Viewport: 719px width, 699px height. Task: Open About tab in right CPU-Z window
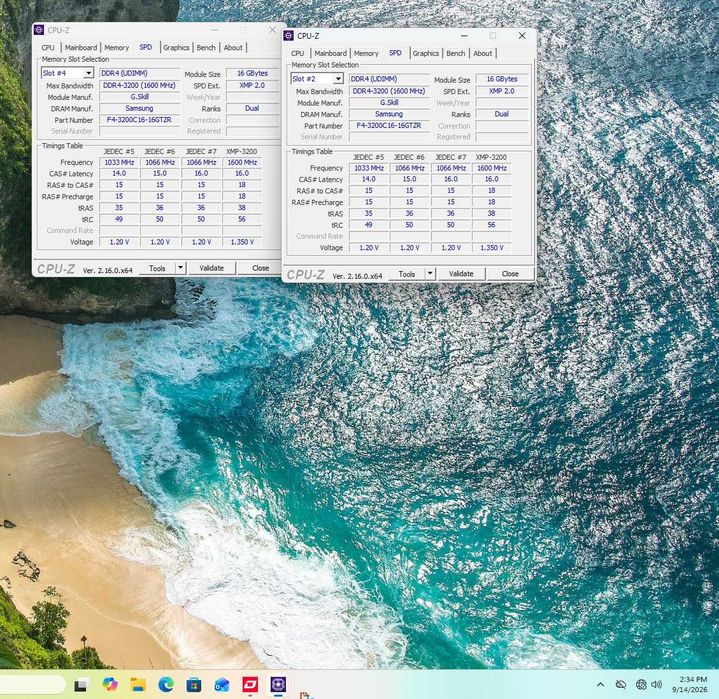tap(482, 54)
